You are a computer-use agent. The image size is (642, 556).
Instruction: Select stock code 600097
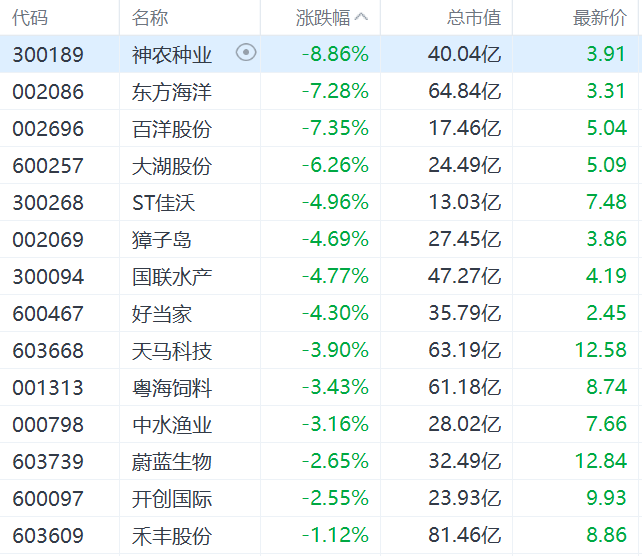tap(48, 499)
